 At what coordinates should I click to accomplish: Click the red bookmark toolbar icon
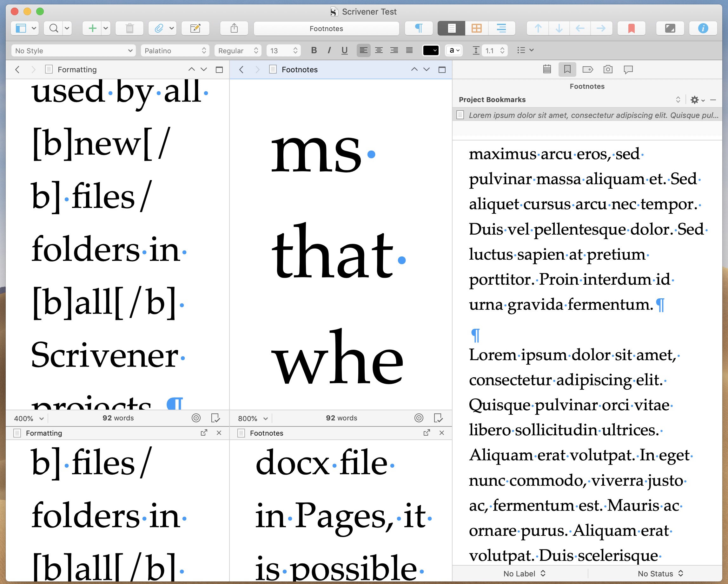click(631, 28)
